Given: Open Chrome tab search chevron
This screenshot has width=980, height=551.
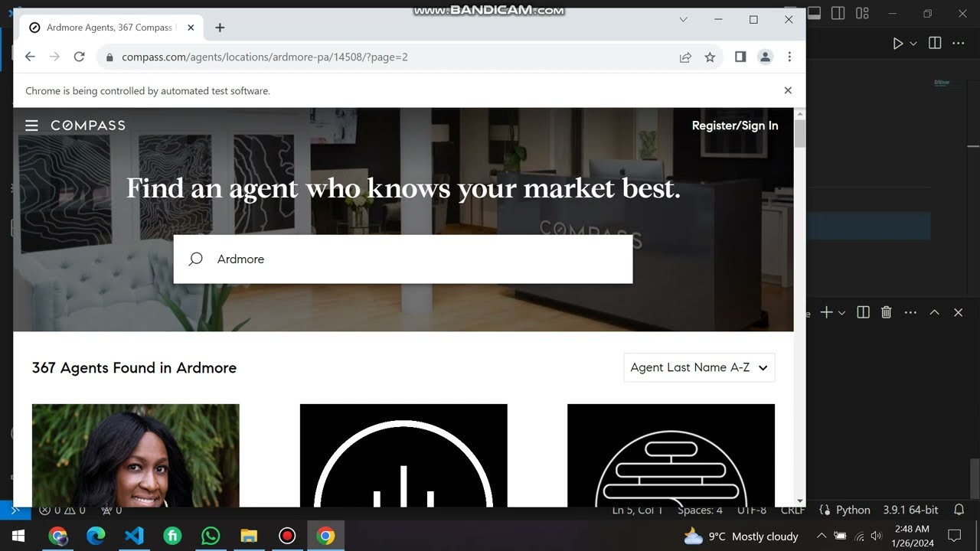Looking at the screenshot, I should (x=684, y=20).
